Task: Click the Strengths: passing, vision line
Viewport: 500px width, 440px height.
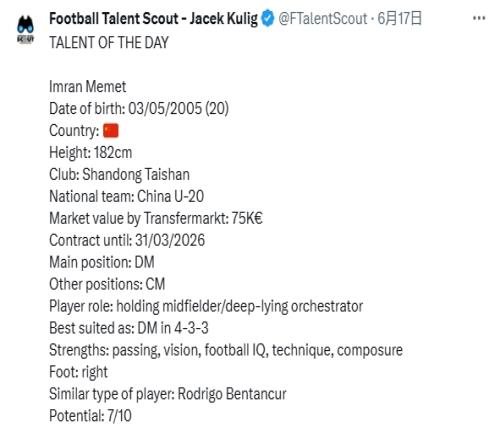Action: pyautogui.click(x=226, y=350)
